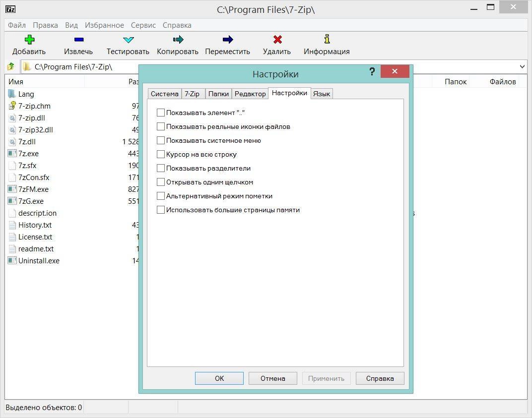Click the red X Удалить icon
This screenshot has height=418, width=532.
click(277, 40)
